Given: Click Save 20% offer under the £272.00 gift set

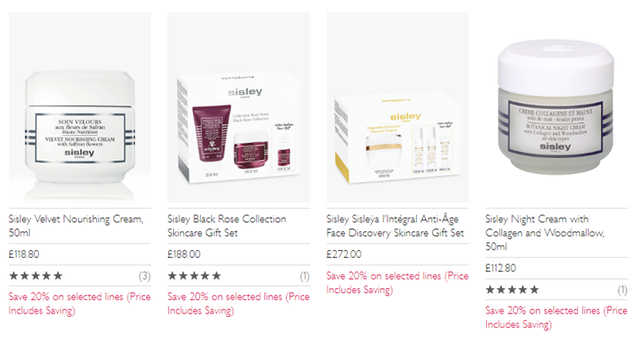Looking at the screenshot, I should point(398,282).
